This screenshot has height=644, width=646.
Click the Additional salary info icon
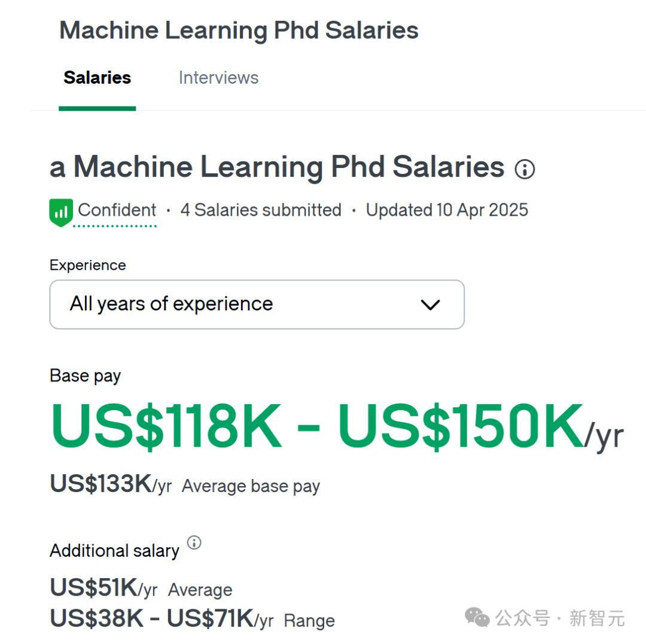point(194,543)
